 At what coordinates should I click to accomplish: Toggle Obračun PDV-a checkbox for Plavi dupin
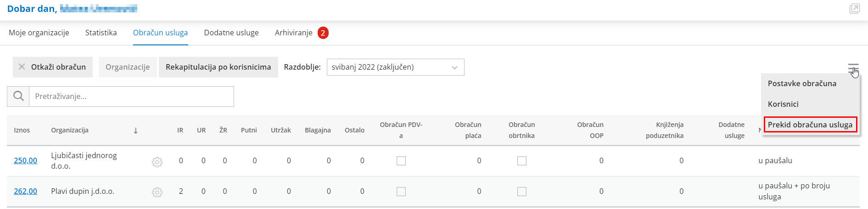click(401, 192)
